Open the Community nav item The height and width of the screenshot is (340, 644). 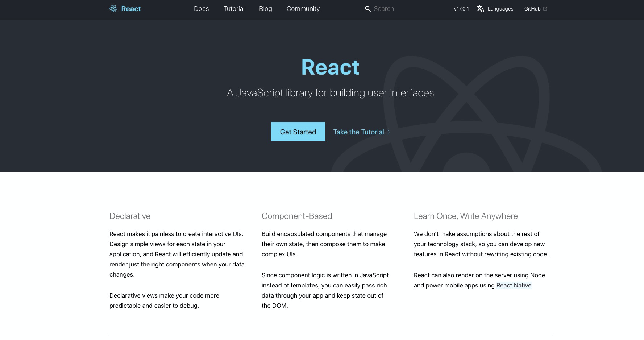303,9
